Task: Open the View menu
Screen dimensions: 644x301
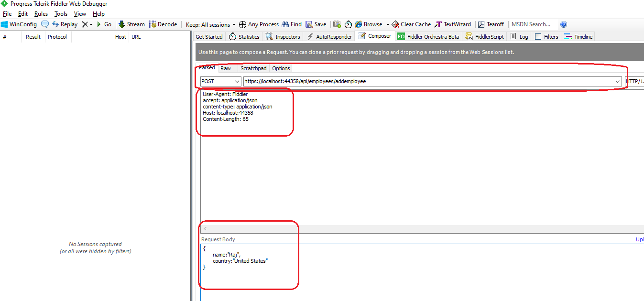Action: click(80, 14)
